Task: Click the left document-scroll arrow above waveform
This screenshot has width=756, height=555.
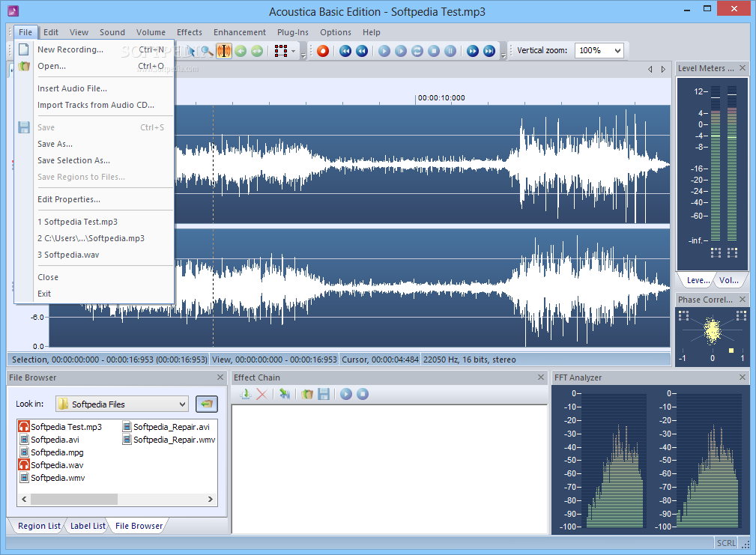Action: 650,70
